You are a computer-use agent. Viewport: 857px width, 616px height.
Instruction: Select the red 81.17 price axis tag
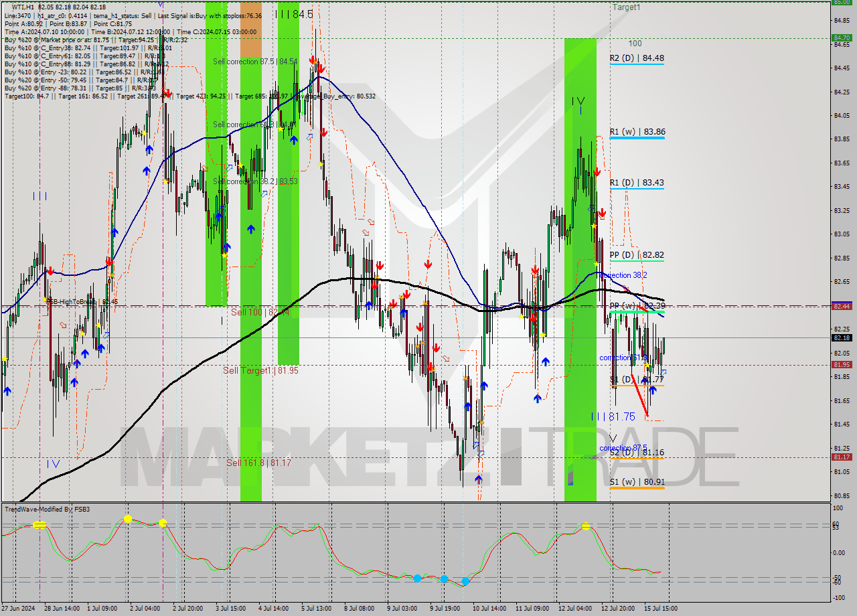tap(842, 457)
